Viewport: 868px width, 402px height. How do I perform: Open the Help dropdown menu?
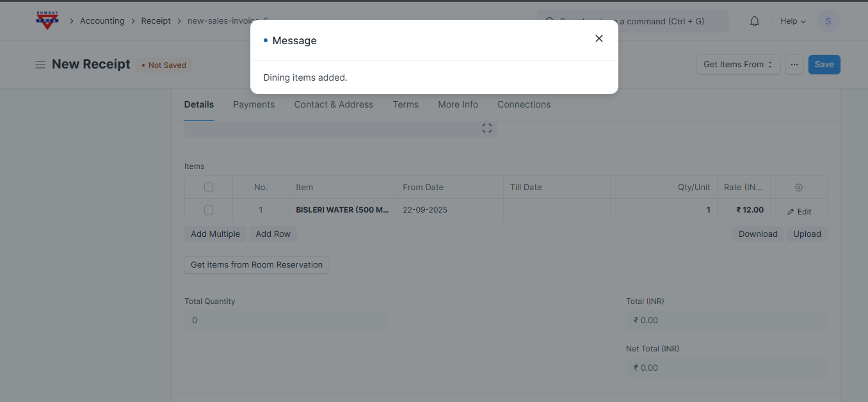point(792,21)
